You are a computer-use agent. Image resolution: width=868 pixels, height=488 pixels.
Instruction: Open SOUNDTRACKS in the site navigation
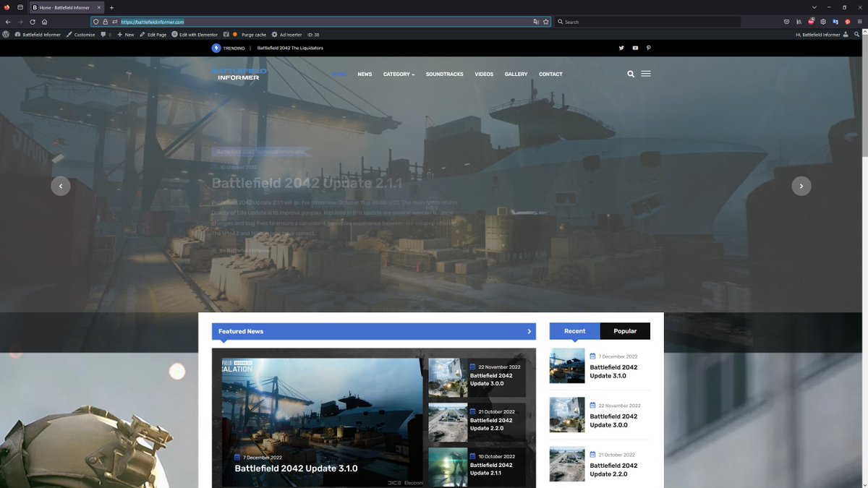pos(444,74)
